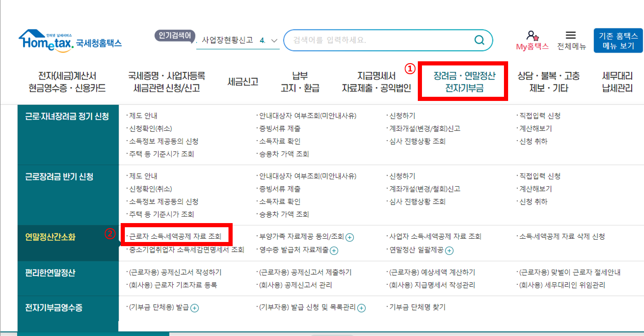Expand (기부금 단체용) 발급 plus icon
The width and height of the screenshot is (644, 336).
tap(195, 307)
